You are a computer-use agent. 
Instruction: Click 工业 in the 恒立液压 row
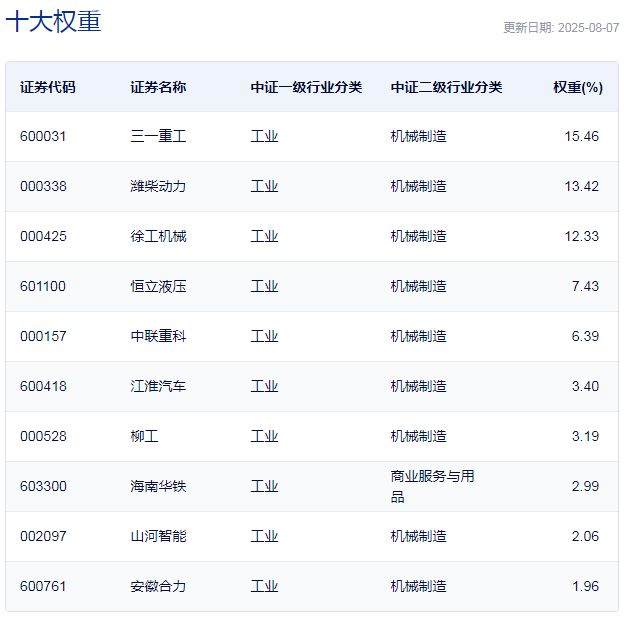(265, 287)
